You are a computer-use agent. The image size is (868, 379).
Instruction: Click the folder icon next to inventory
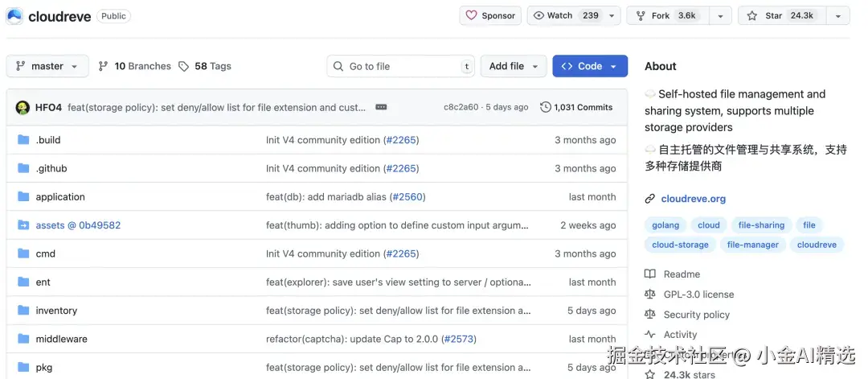coord(23,311)
